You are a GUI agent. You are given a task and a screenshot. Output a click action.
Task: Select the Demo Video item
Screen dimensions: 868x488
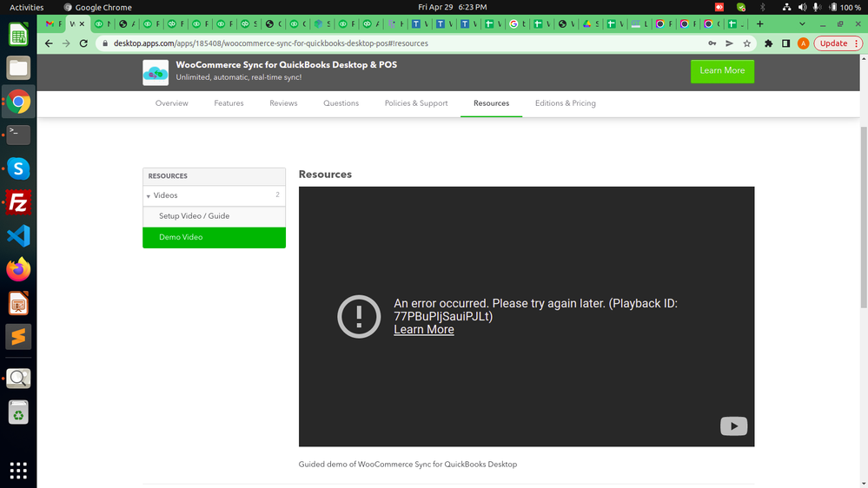coord(215,237)
